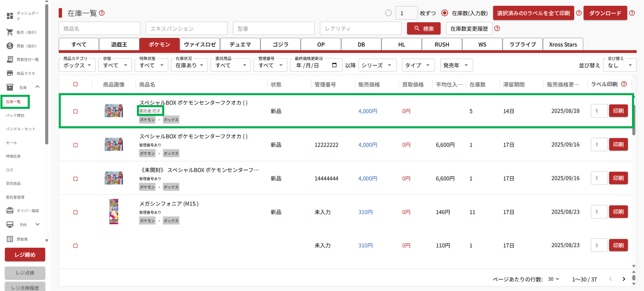Screen dimensions: 644x291
Task: Click the Dashboard icon in sidebar
Action: (x=10, y=16)
